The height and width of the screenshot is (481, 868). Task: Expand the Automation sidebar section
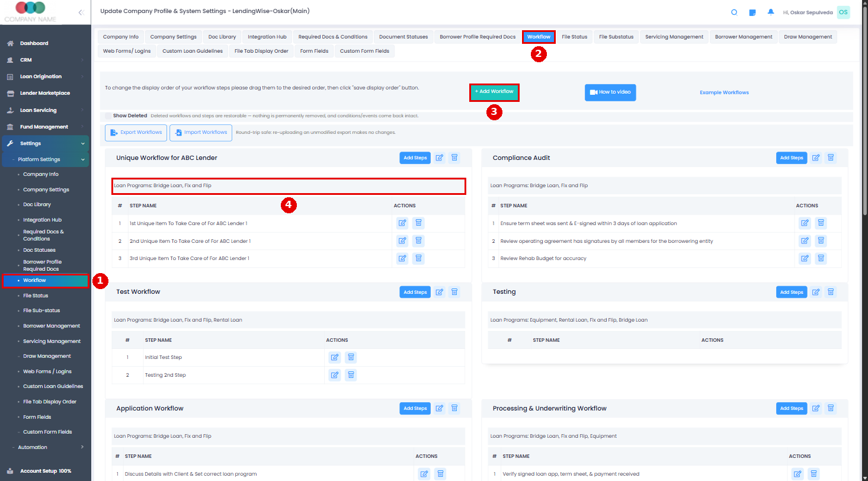point(45,447)
